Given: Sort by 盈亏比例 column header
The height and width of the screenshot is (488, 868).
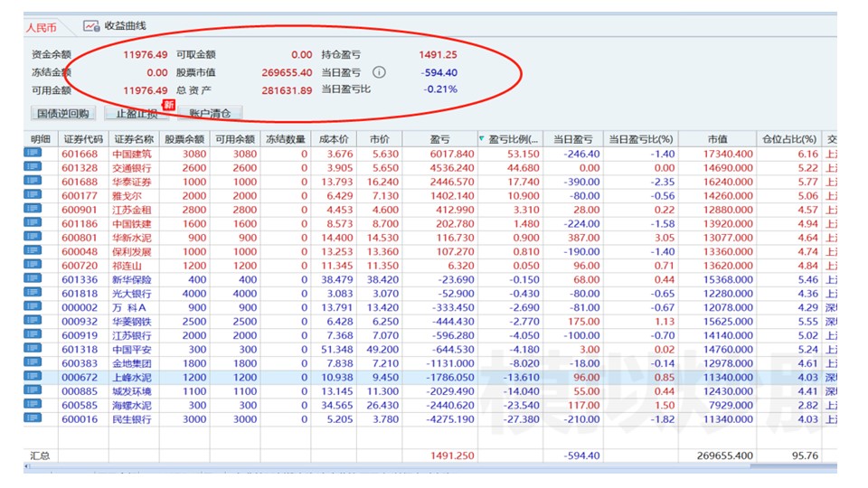Looking at the screenshot, I should 510,139.
